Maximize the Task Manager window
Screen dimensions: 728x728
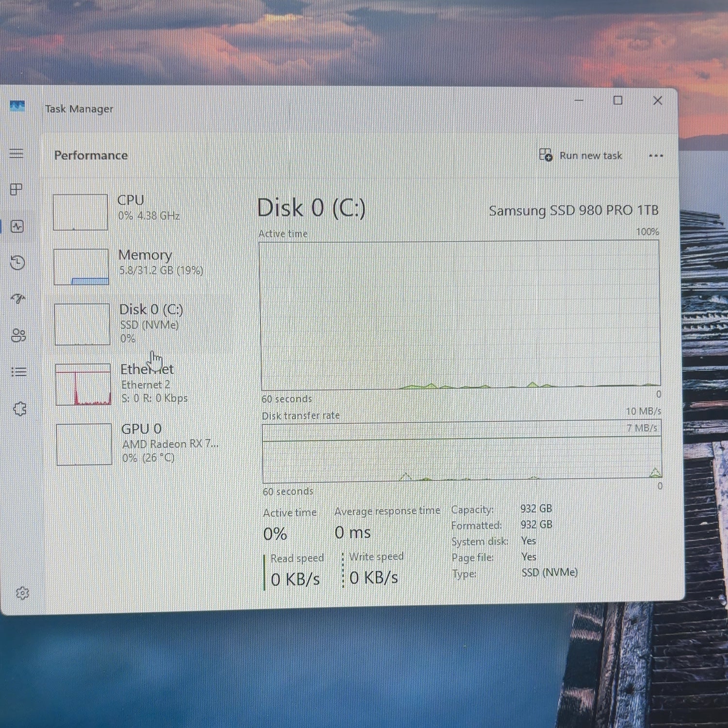tap(618, 100)
